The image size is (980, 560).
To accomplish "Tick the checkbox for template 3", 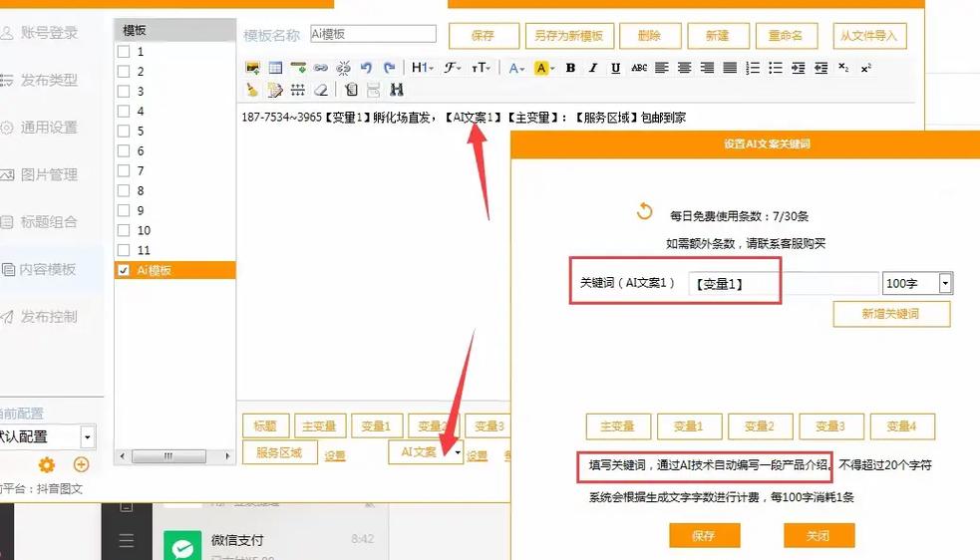I will click(124, 92).
